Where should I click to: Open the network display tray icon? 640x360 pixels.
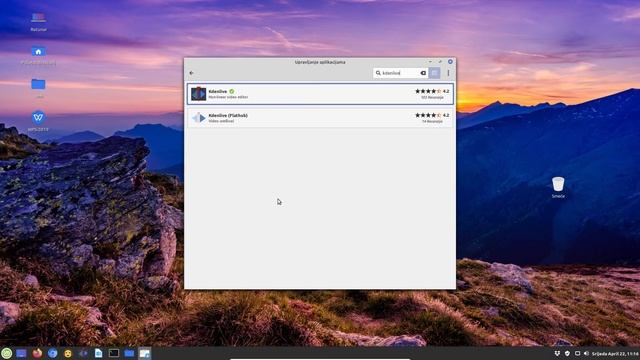pyautogui.click(x=577, y=353)
